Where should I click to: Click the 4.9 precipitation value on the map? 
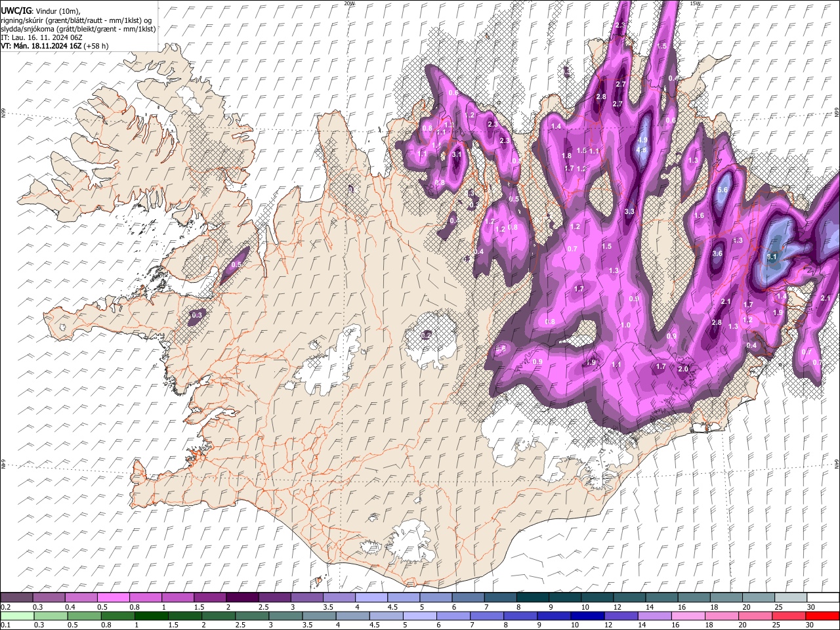642,140
